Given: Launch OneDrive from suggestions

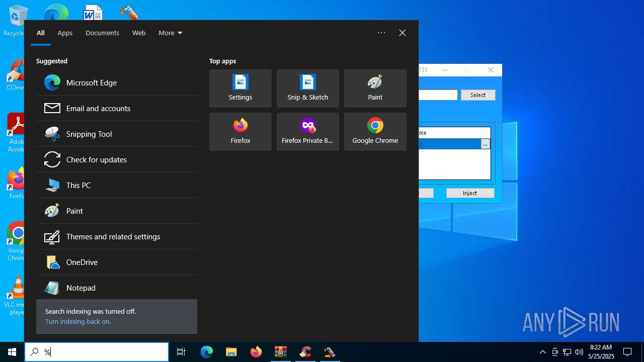Looking at the screenshot, I should point(117,262).
